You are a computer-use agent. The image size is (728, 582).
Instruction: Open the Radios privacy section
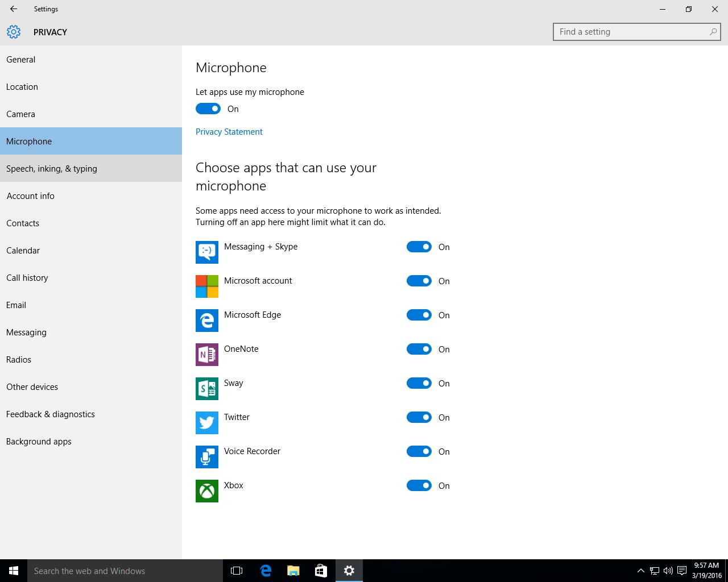coord(91,359)
